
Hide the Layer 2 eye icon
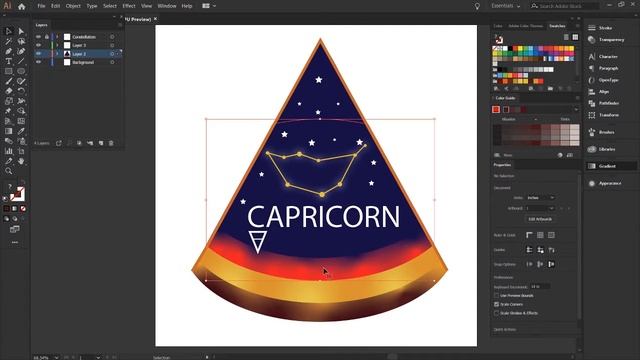(38, 54)
